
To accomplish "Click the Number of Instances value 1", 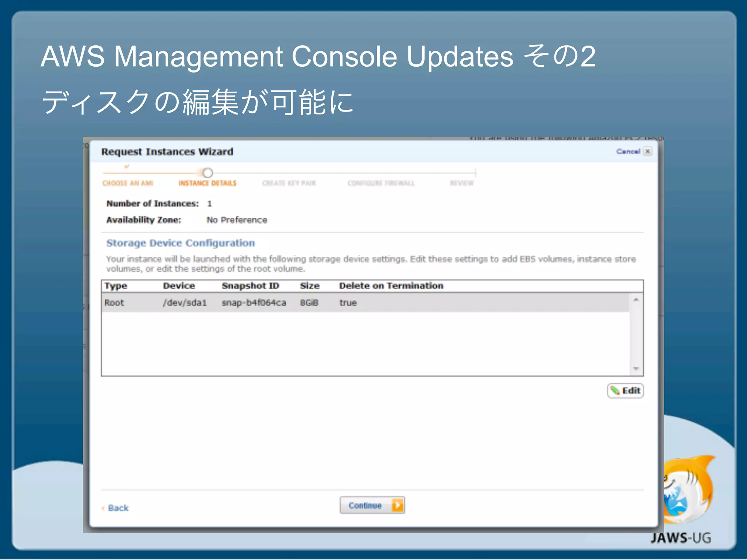I will point(209,203).
